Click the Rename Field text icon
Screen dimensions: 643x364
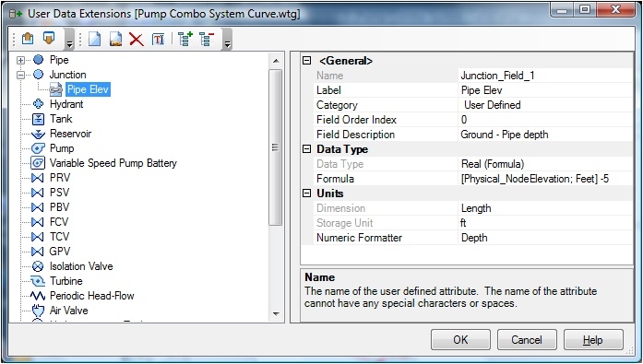pos(159,40)
